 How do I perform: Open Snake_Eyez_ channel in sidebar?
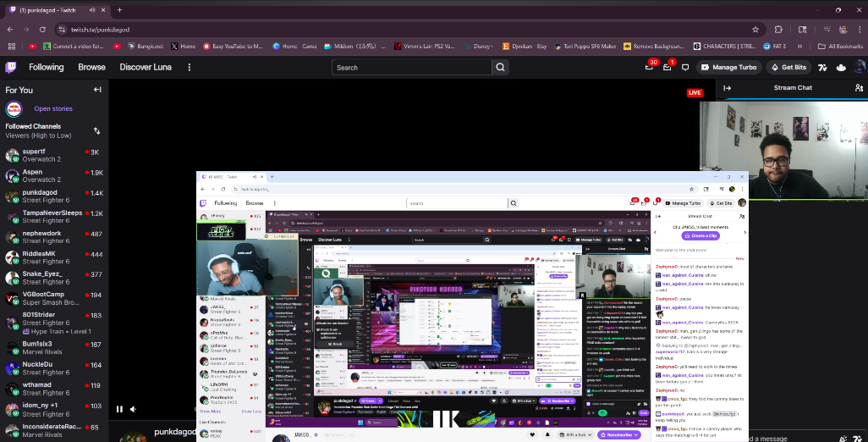[x=54, y=278]
